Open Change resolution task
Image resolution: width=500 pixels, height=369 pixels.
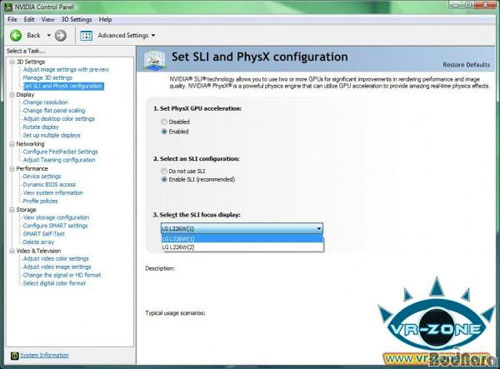(x=45, y=102)
